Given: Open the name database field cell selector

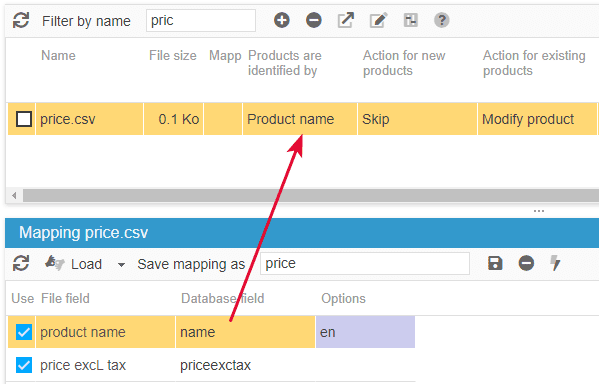Looking at the screenshot, I should [x=245, y=332].
